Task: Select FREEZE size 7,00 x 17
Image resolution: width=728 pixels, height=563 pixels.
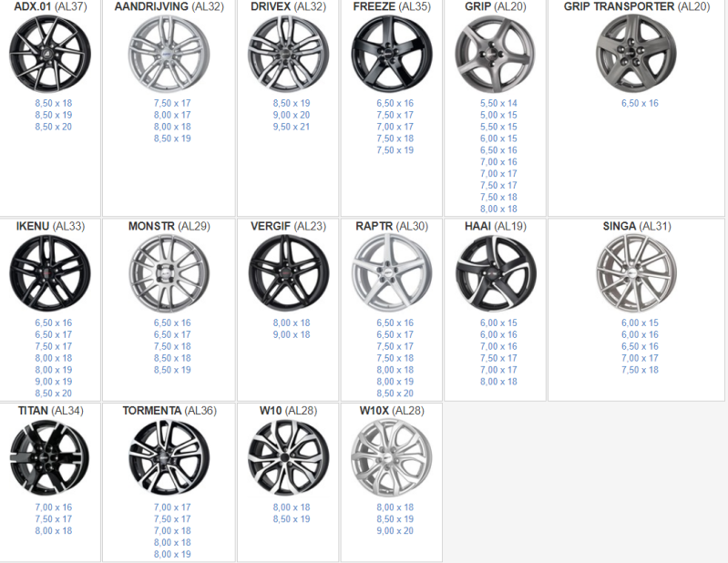Action: pos(395,127)
